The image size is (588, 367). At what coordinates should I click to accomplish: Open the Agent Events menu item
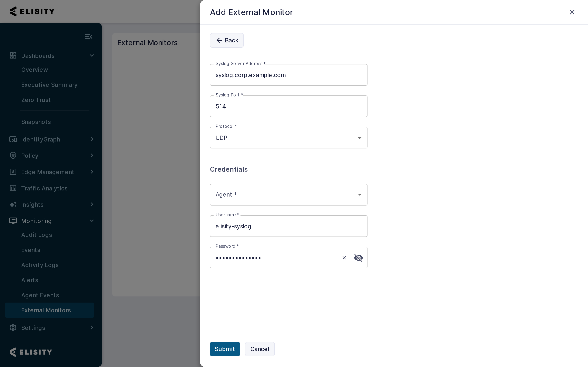40,295
